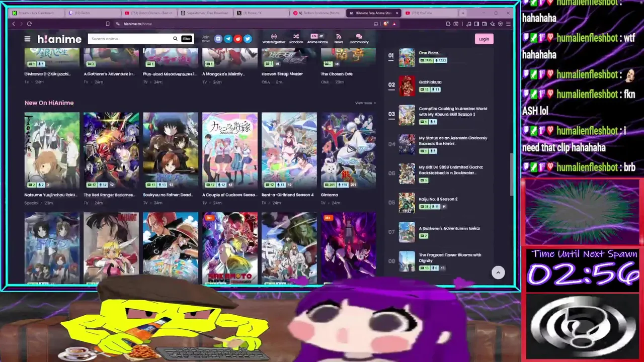Open the Filter button next to search
This screenshot has height=362, width=644.
pyautogui.click(x=186, y=39)
